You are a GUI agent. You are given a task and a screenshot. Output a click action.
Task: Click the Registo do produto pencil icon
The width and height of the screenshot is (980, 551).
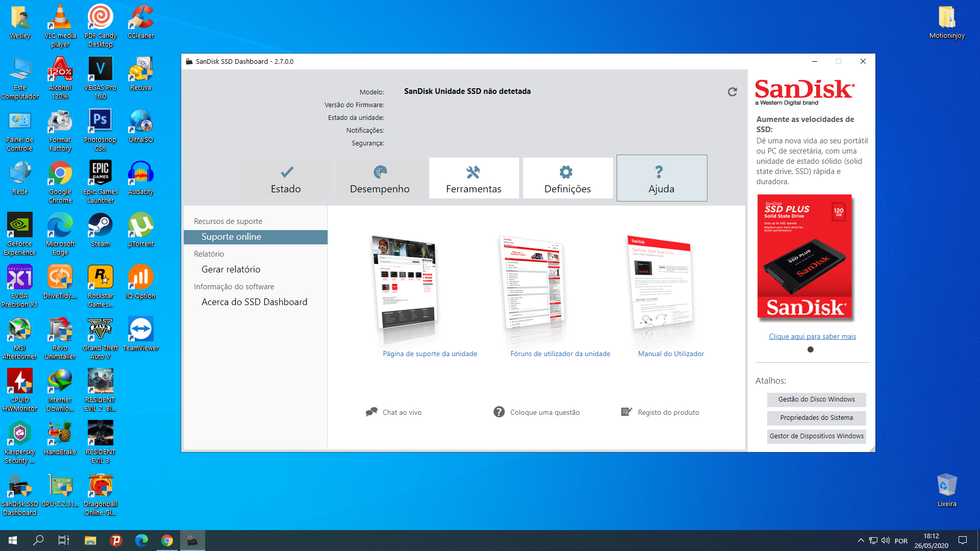[627, 412]
